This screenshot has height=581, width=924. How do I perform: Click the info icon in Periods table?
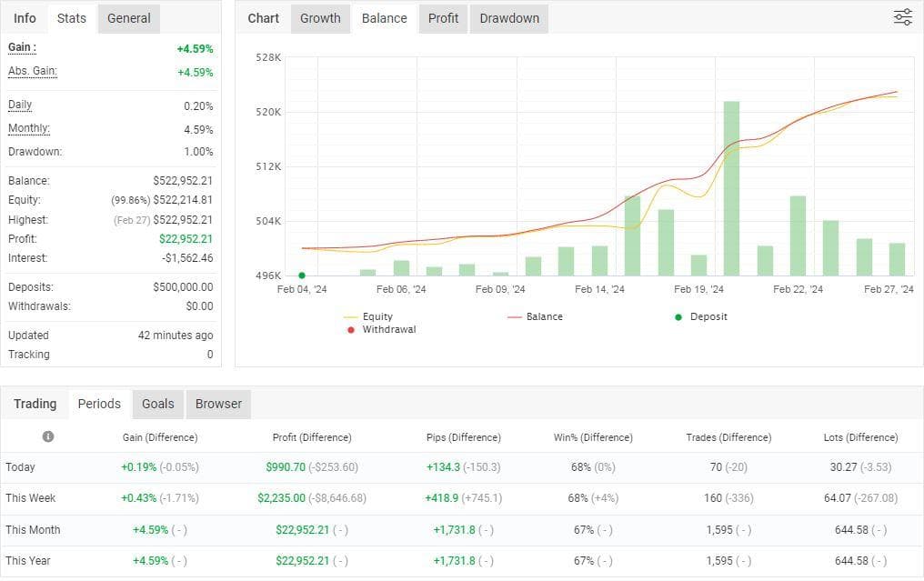pyautogui.click(x=48, y=436)
